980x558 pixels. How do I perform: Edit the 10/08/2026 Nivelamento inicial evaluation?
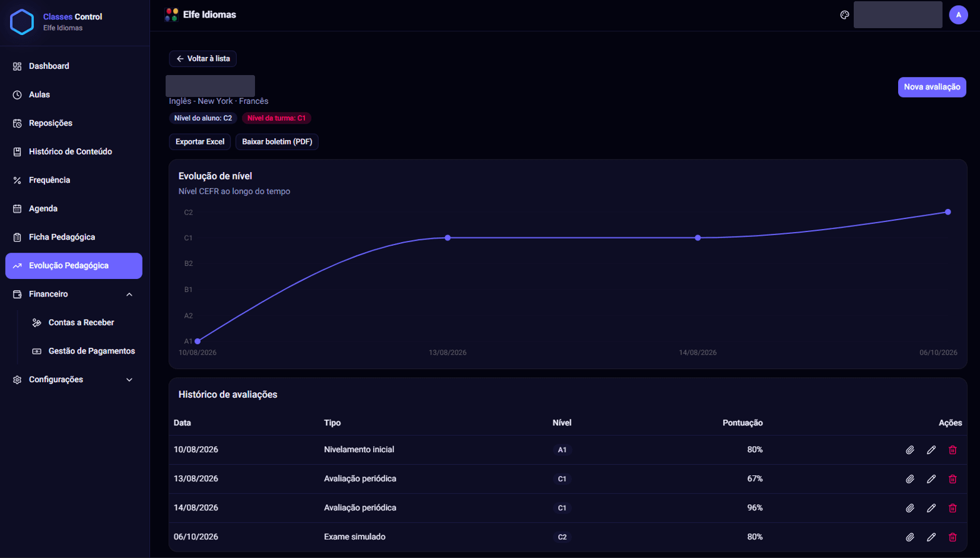(x=931, y=450)
